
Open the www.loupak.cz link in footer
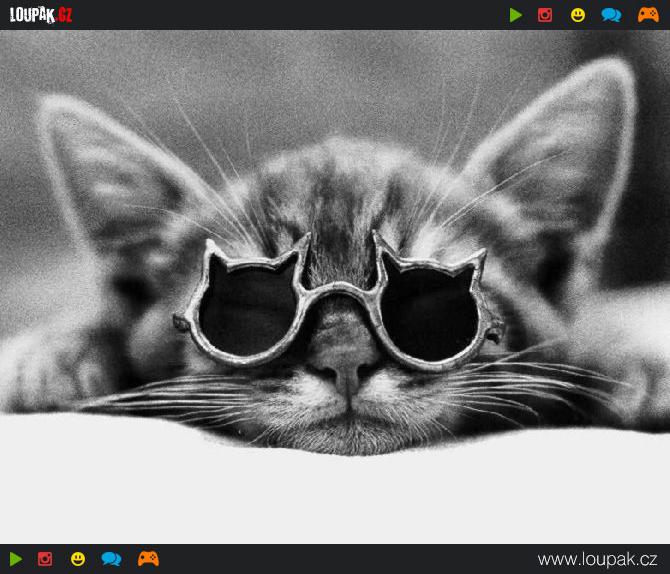[x=597, y=559]
